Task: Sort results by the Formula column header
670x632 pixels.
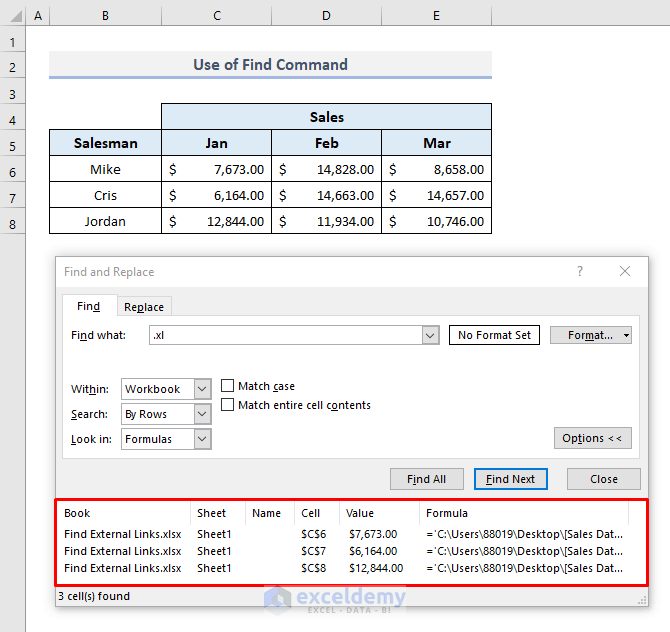Action: point(524,513)
